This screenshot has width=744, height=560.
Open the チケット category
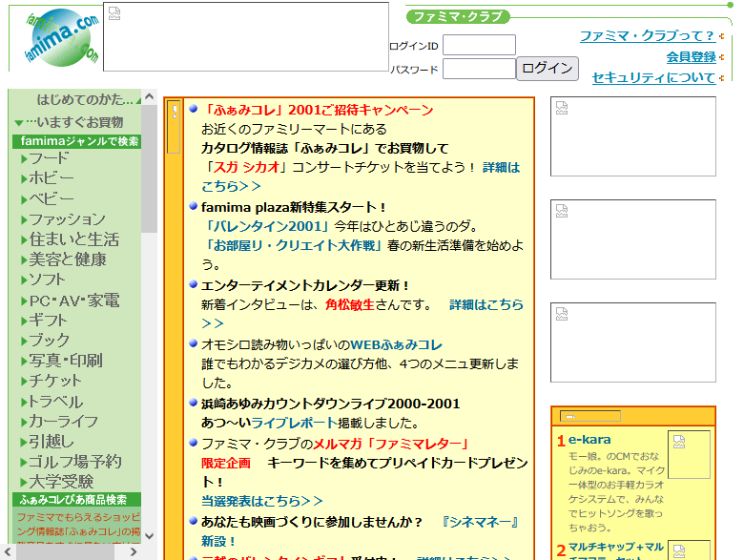click(x=52, y=381)
